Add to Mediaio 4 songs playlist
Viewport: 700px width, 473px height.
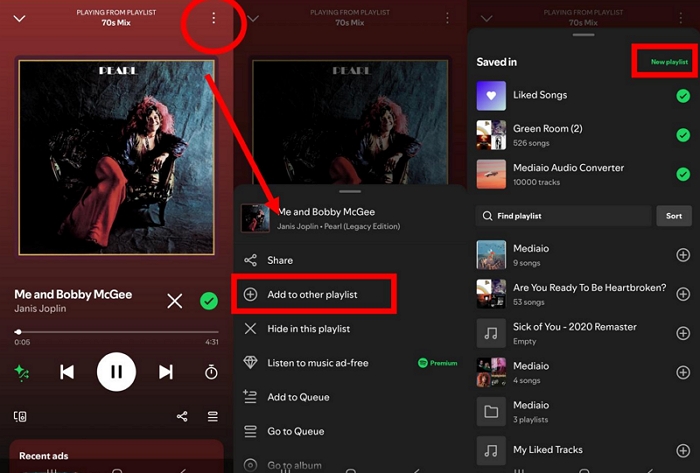[683, 372]
